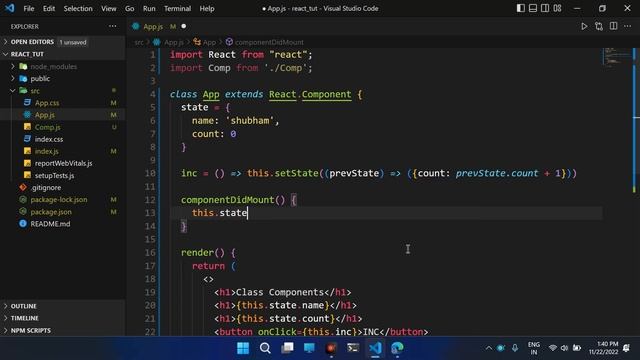The height and width of the screenshot is (360, 640).
Task: Switch ENG IN input language
Action: (533, 348)
